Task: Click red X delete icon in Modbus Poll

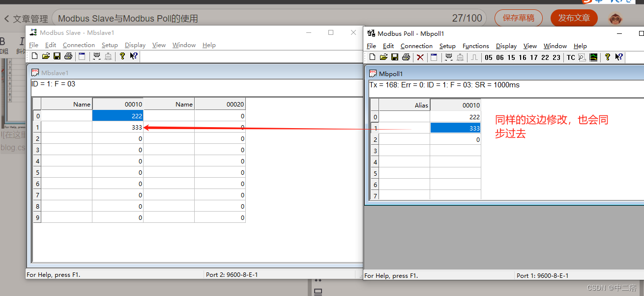Action: [420, 57]
